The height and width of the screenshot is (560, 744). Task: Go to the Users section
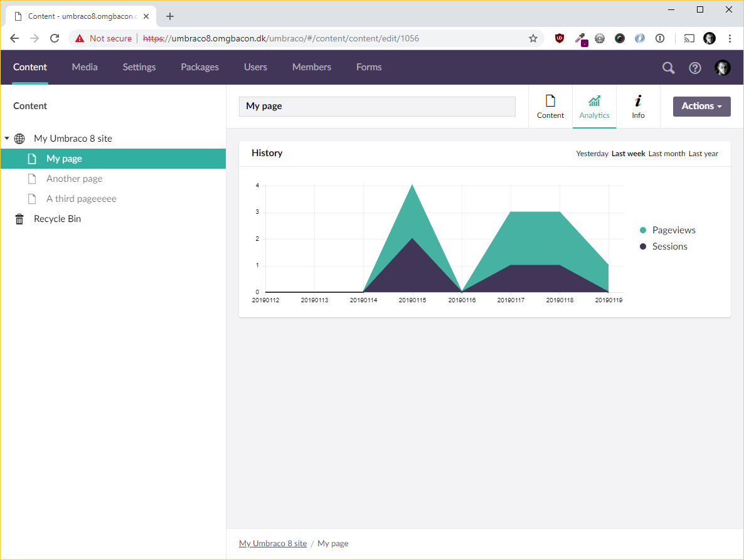pyautogui.click(x=255, y=67)
